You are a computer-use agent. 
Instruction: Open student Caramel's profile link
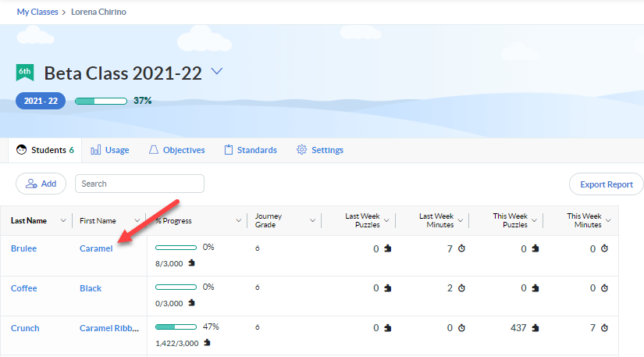tap(96, 248)
